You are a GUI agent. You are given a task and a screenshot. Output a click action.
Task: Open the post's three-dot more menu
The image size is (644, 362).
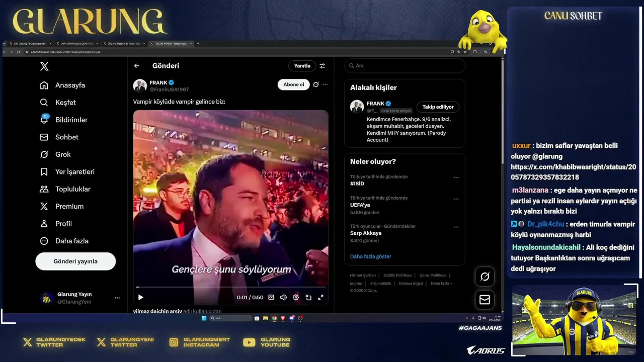pos(325,84)
